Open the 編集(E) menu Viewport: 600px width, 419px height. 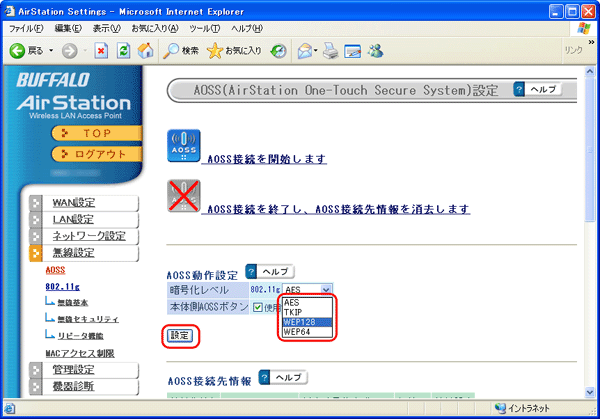pyautogui.click(x=68, y=28)
